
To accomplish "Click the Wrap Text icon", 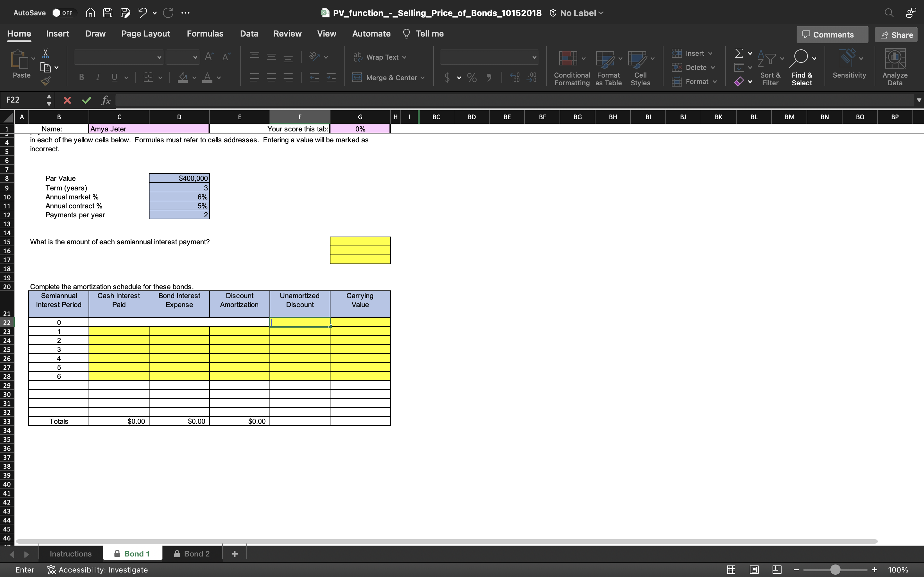I will pyautogui.click(x=358, y=57).
